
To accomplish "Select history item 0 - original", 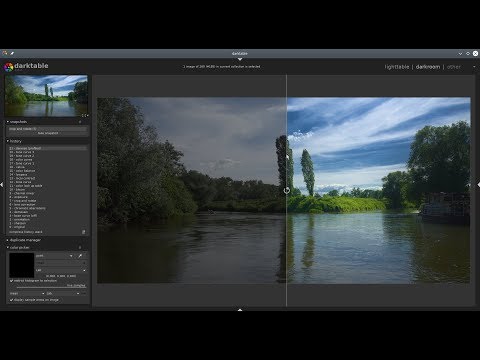I will (x=48, y=227).
